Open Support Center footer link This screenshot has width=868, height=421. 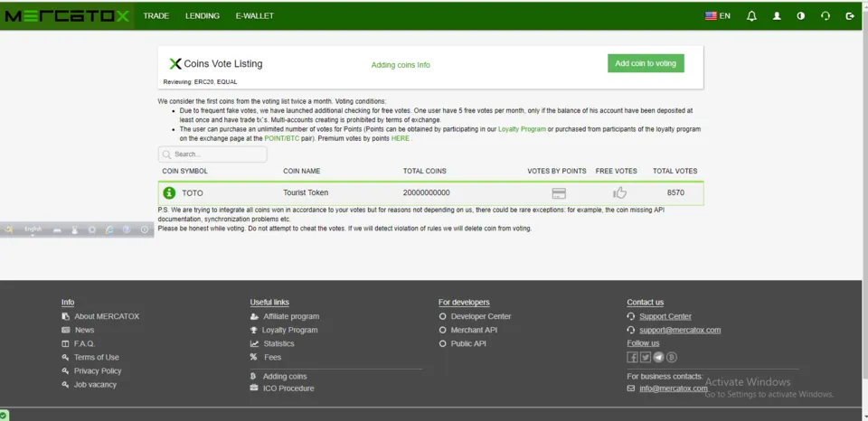665,316
